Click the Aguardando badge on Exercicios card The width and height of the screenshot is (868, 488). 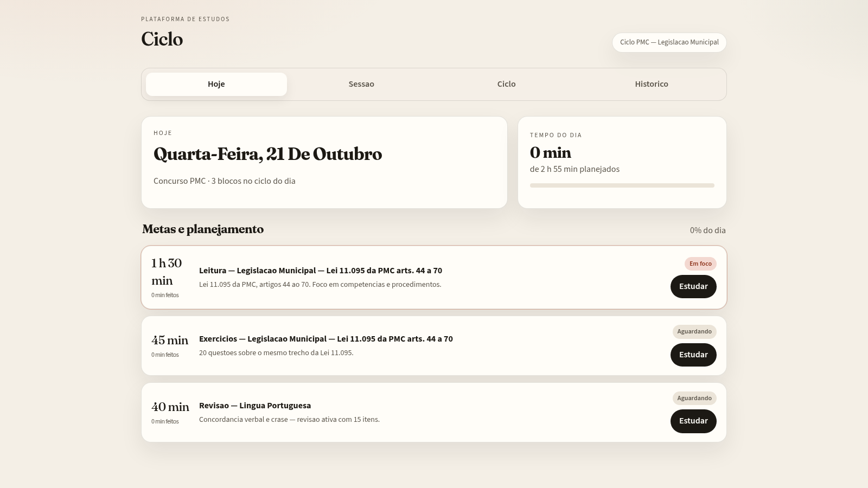click(x=694, y=331)
